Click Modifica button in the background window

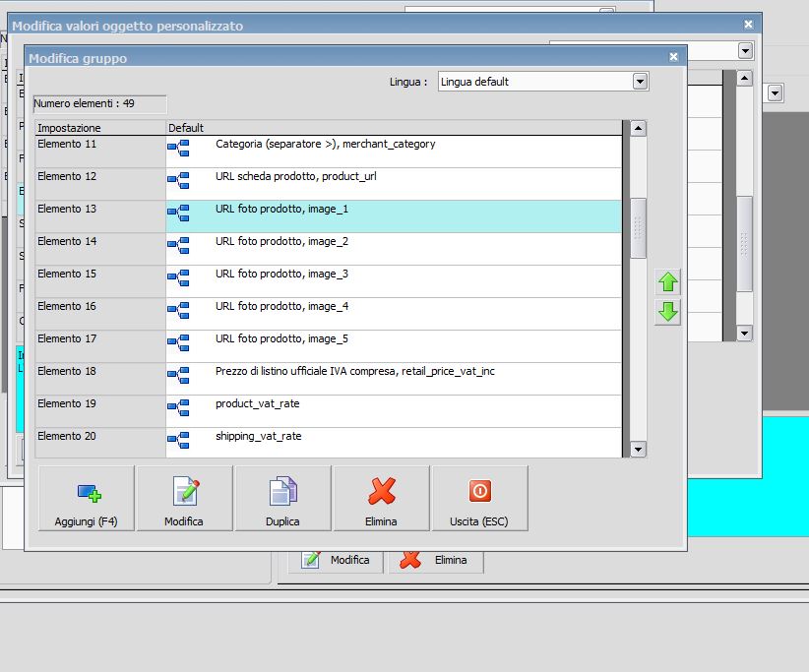(336, 560)
